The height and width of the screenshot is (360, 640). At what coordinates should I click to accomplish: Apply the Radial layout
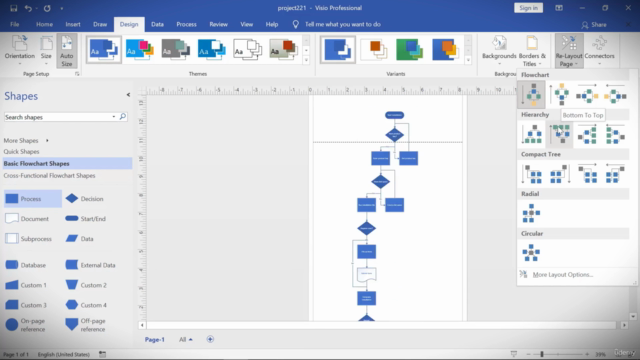click(x=531, y=213)
